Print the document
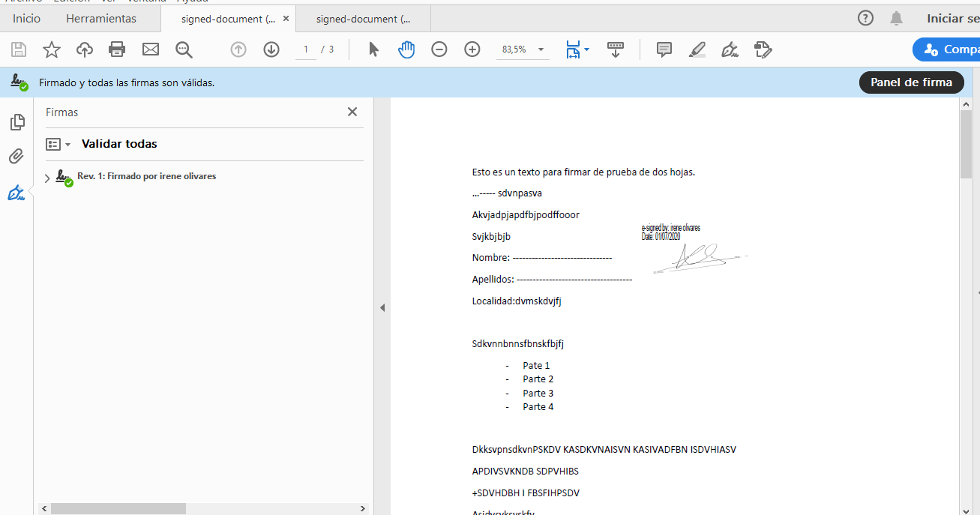The height and width of the screenshot is (515, 980). [x=117, y=49]
